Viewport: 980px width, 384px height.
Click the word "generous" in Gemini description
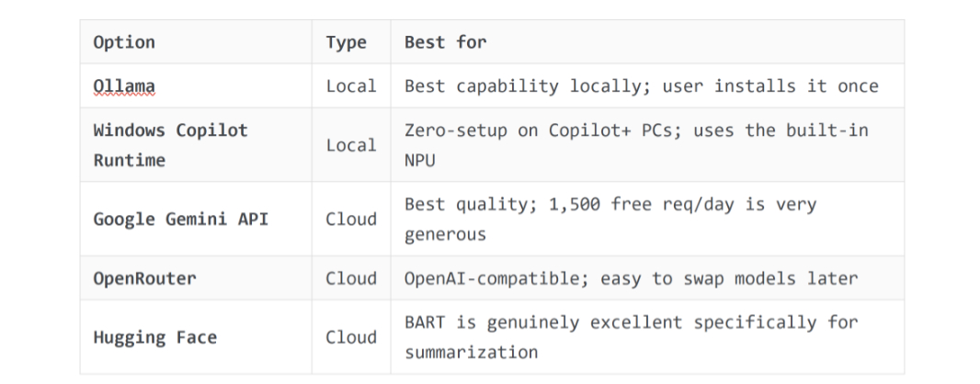click(x=445, y=234)
